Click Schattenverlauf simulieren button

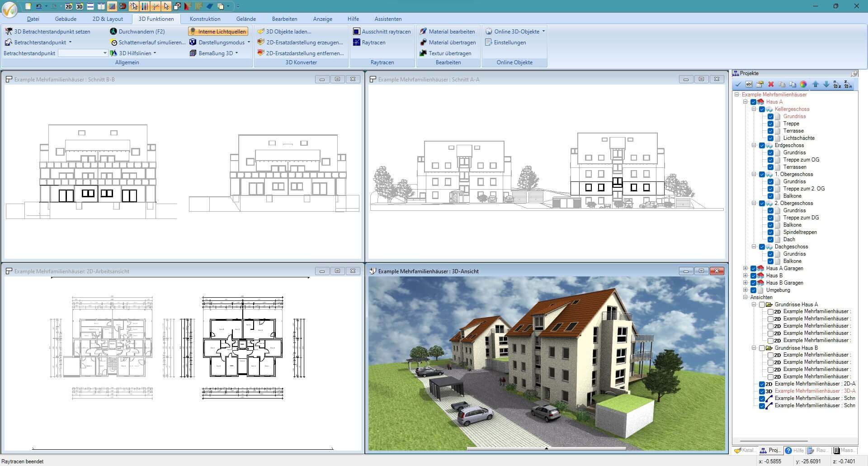tap(149, 42)
